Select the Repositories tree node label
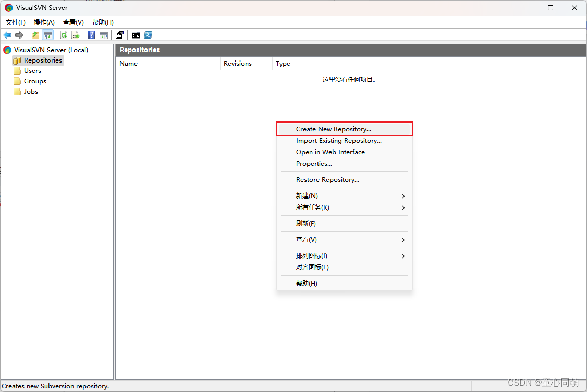The width and height of the screenshot is (587, 392). click(x=43, y=60)
